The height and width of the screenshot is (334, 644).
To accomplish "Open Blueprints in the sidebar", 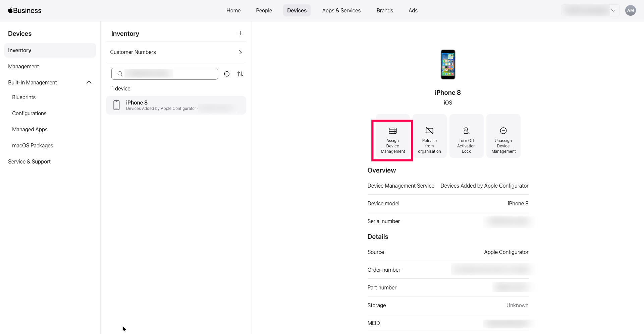I will pyautogui.click(x=24, y=97).
